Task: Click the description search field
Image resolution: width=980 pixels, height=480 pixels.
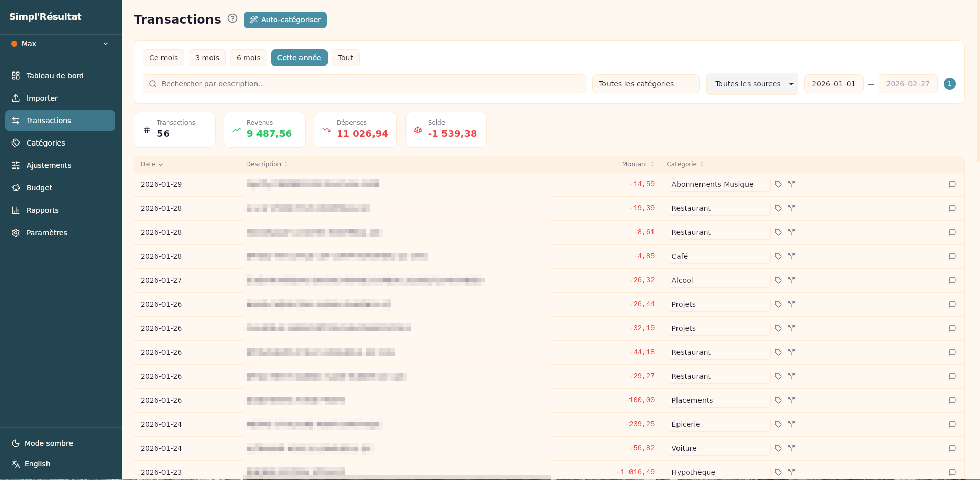Action: pos(364,84)
